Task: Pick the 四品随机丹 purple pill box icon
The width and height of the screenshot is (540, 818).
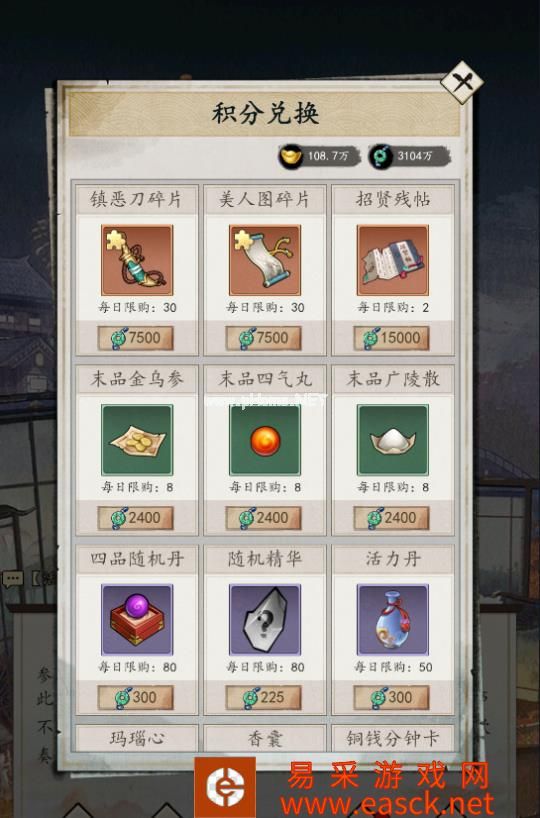Action: 137,619
